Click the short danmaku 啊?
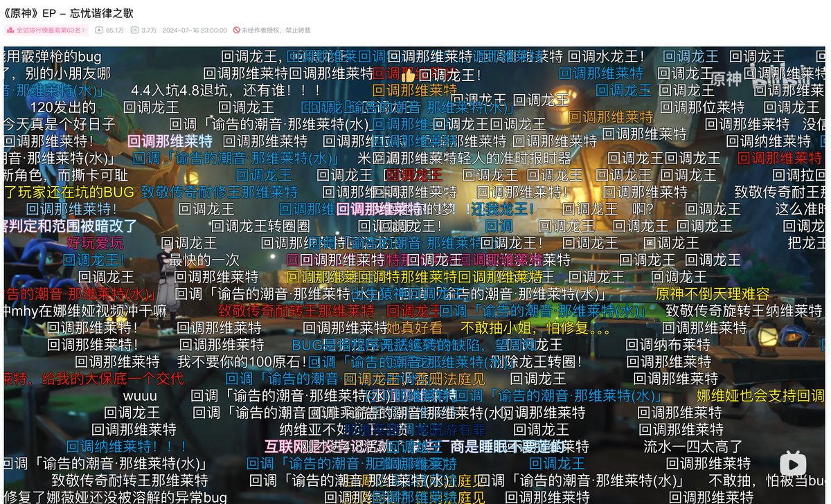Screen dimensions: 831x504 [643, 208]
